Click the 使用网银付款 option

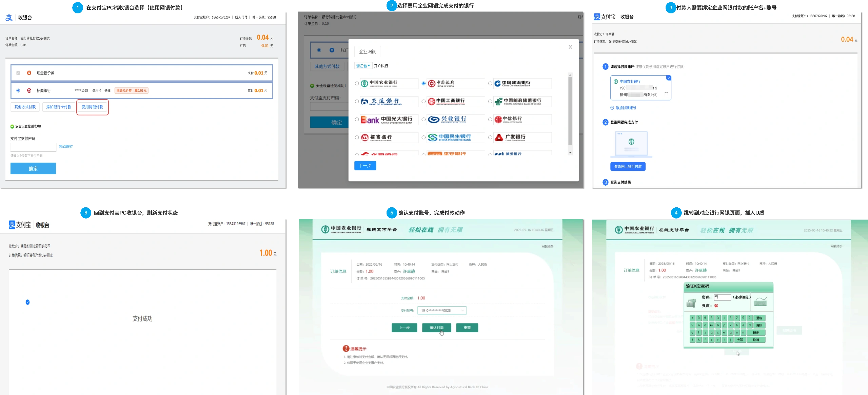click(x=92, y=107)
